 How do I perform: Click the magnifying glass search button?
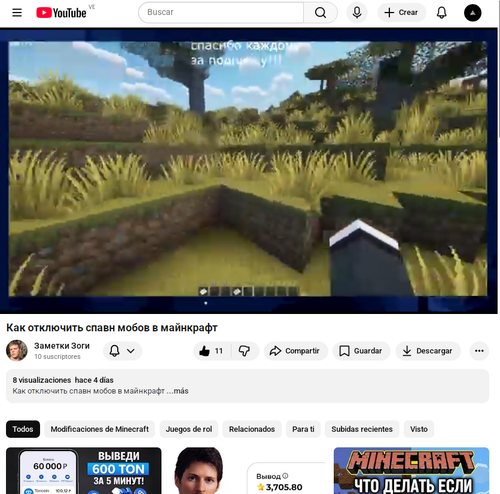320,12
